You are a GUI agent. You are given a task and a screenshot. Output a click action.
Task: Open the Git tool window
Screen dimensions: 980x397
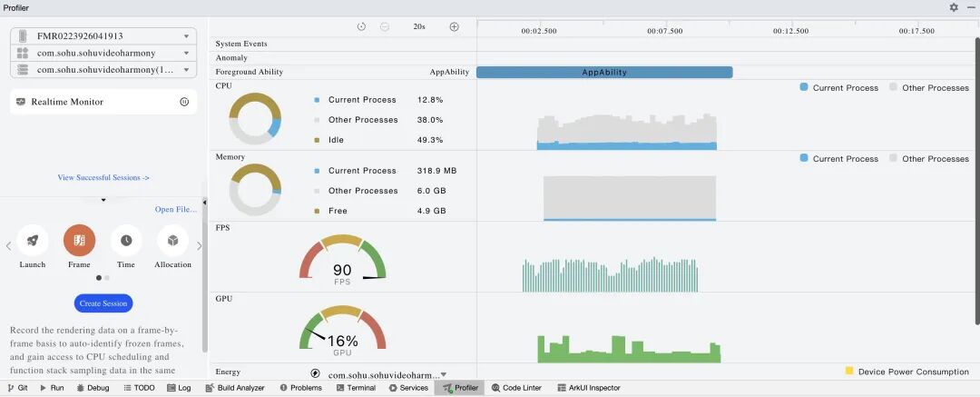(17, 388)
